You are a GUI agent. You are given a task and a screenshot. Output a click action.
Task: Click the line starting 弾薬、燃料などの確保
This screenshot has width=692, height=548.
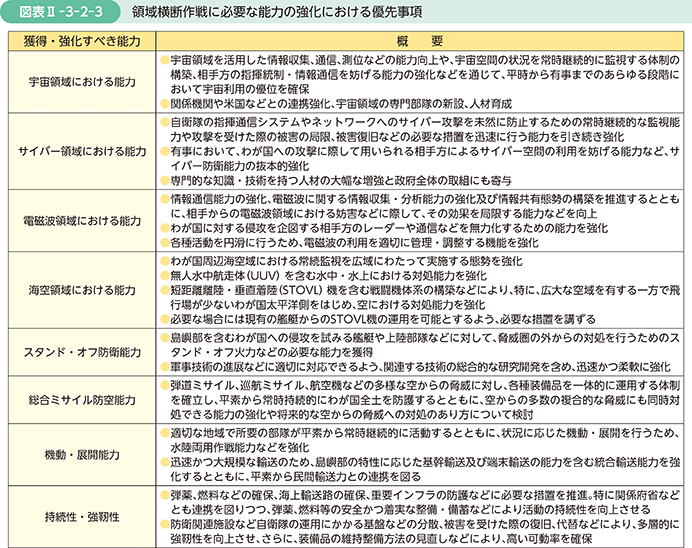[x=425, y=495]
